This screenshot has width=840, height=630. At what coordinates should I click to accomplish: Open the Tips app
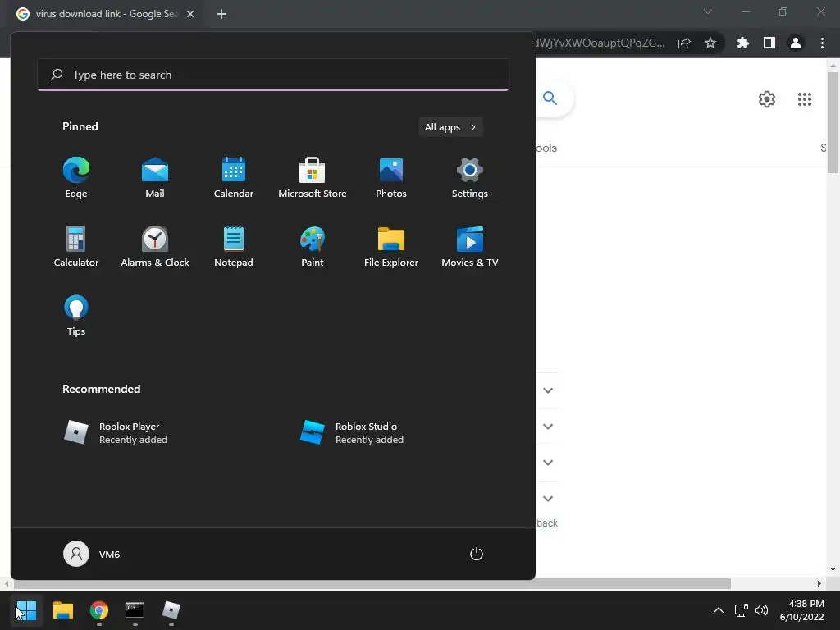(x=76, y=316)
